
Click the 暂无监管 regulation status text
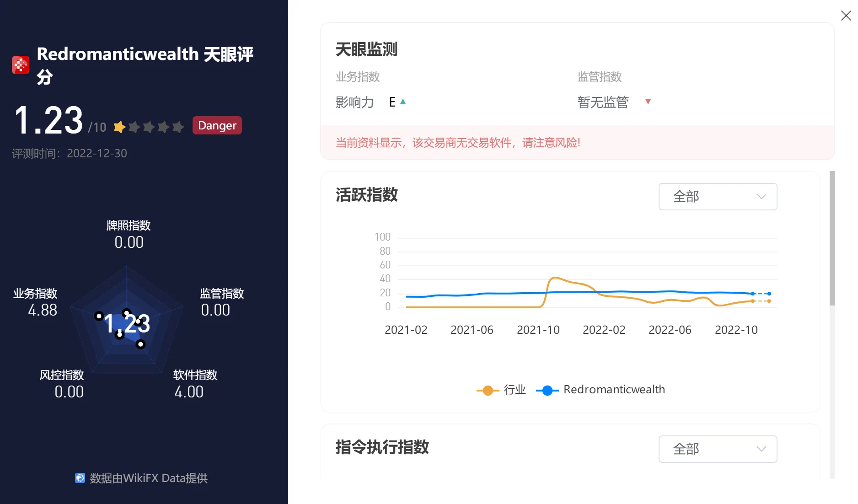click(603, 102)
